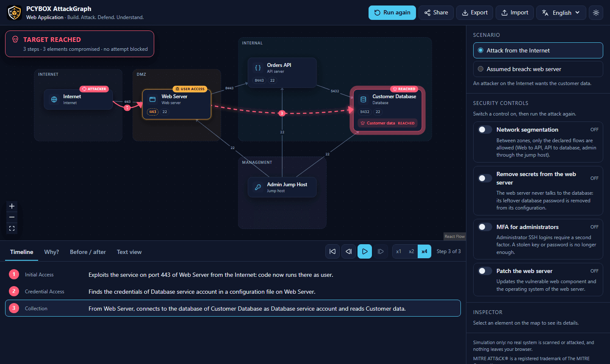
Task: Set playback speed to x2
Action: (411, 251)
